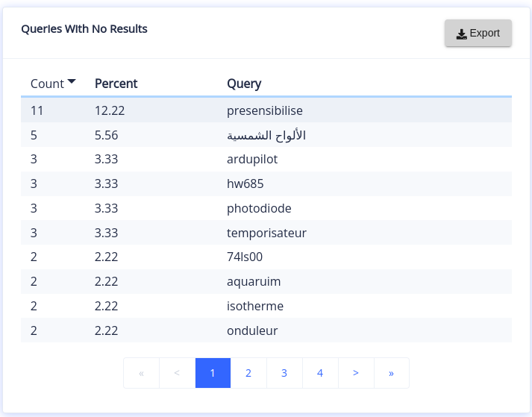This screenshot has height=417, width=532.
Task: Go to page 4
Action: click(x=320, y=373)
